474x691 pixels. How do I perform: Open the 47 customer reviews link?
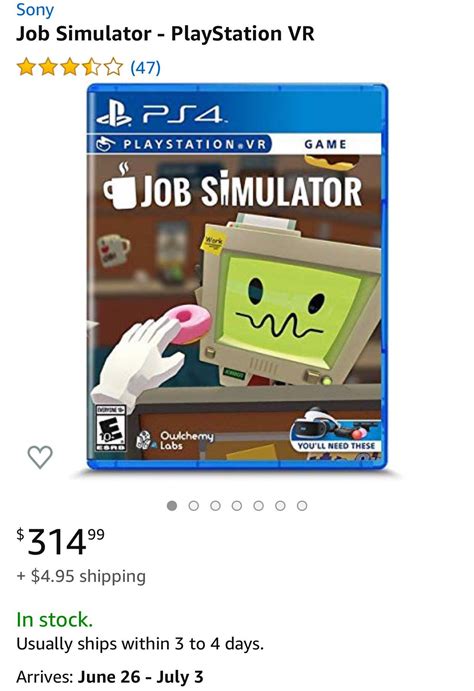(x=145, y=67)
